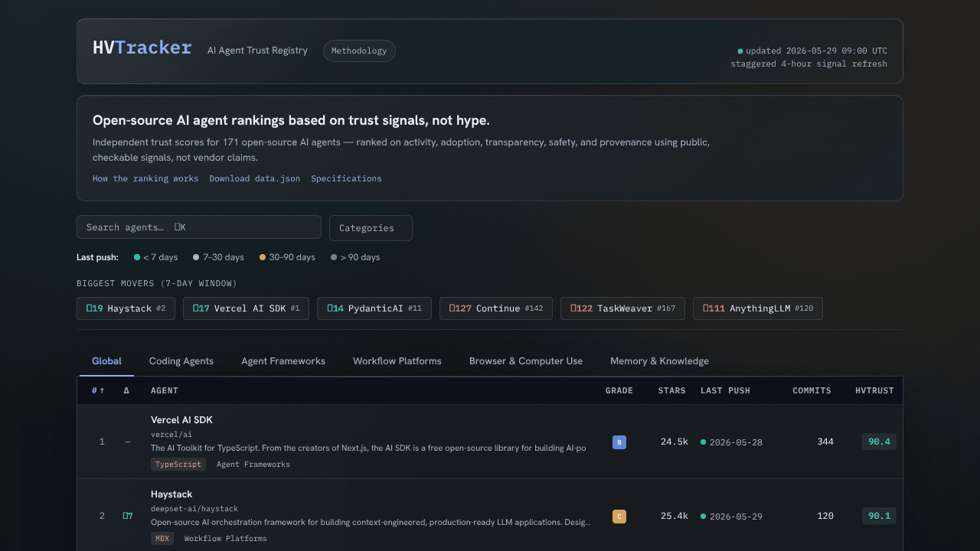Switch to the Workflow Platforms tab
980x551 pixels.
397,361
